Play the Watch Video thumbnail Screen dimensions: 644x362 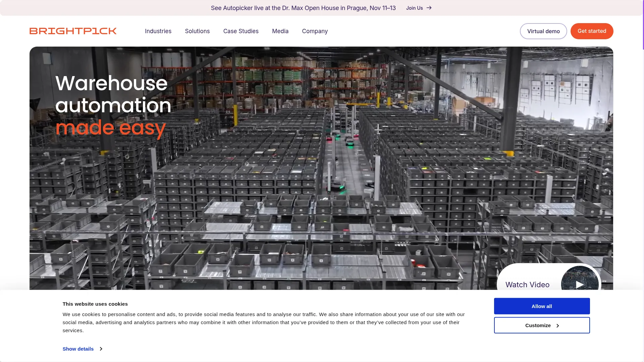point(580,284)
